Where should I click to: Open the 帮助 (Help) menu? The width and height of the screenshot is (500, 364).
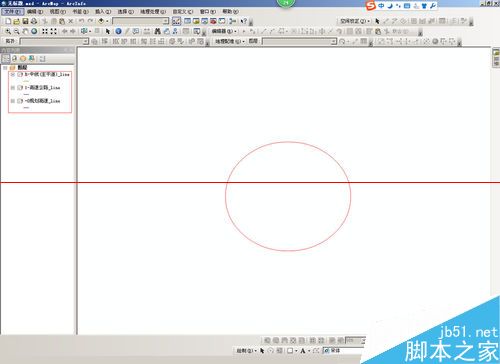tap(230, 12)
